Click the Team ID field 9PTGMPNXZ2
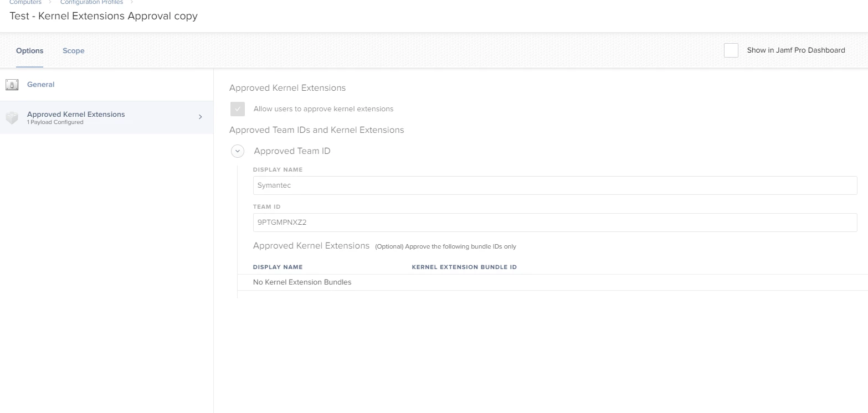Viewport: 868px width, 413px height. pos(555,223)
